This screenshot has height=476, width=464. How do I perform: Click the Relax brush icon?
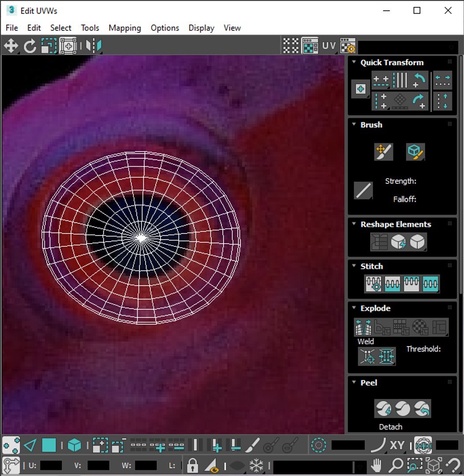click(415, 152)
